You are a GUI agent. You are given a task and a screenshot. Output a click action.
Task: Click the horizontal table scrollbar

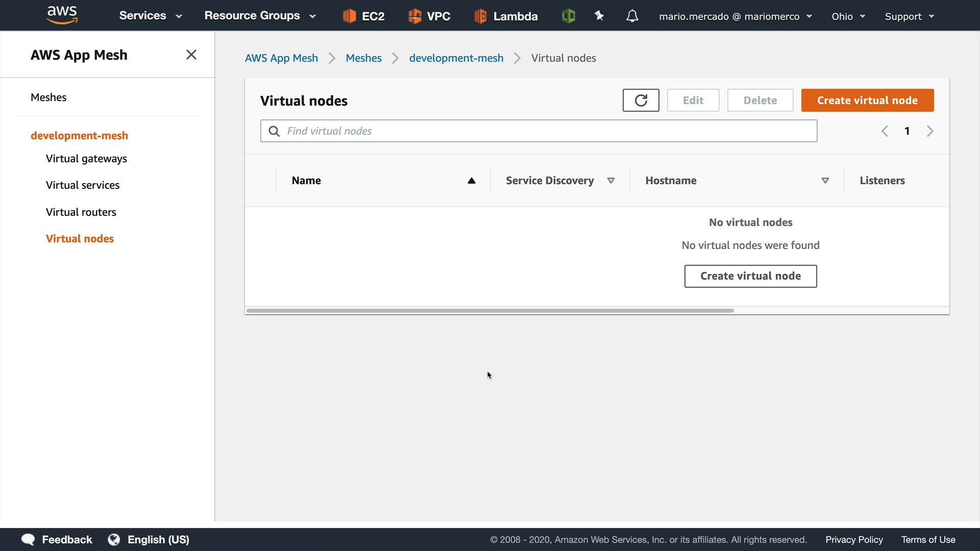click(x=489, y=311)
